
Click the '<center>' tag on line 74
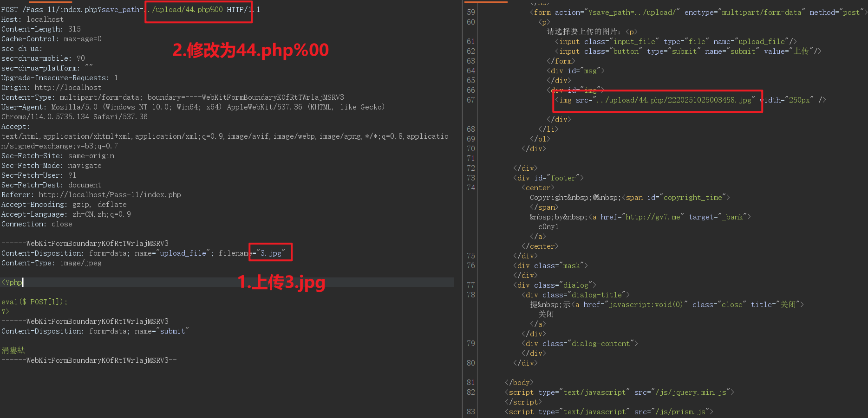pyautogui.click(x=538, y=187)
